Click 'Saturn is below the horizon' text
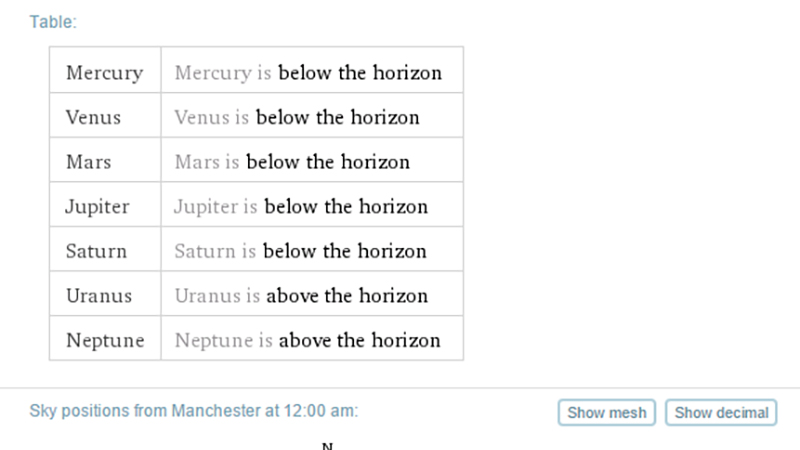Image resolution: width=800 pixels, height=450 pixels. pos(301,251)
